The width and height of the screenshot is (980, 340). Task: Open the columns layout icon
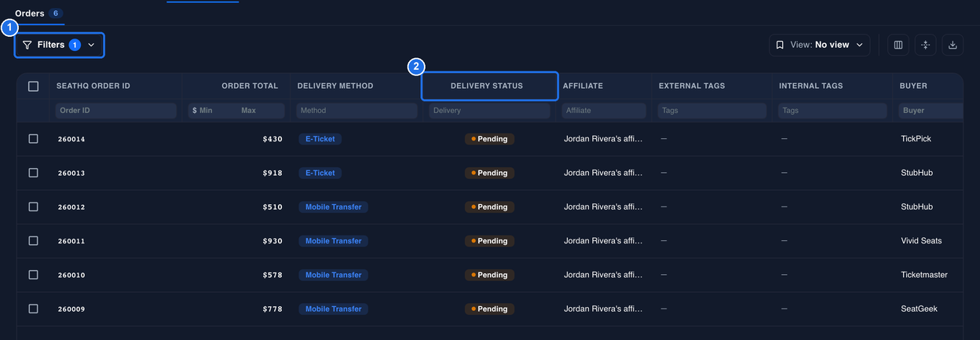(x=898, y=45)
